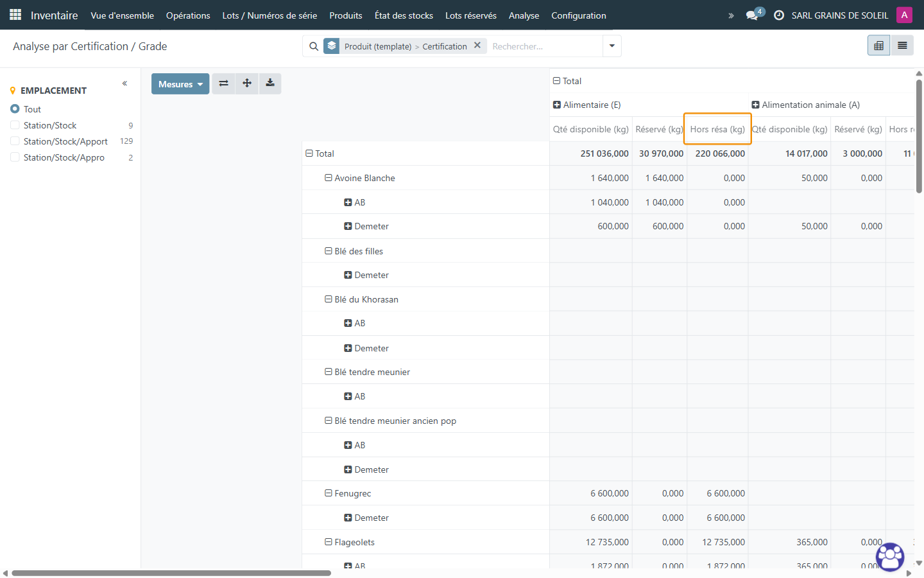
Task: Open the activities clock icon
Action: (x=779, y=15)
